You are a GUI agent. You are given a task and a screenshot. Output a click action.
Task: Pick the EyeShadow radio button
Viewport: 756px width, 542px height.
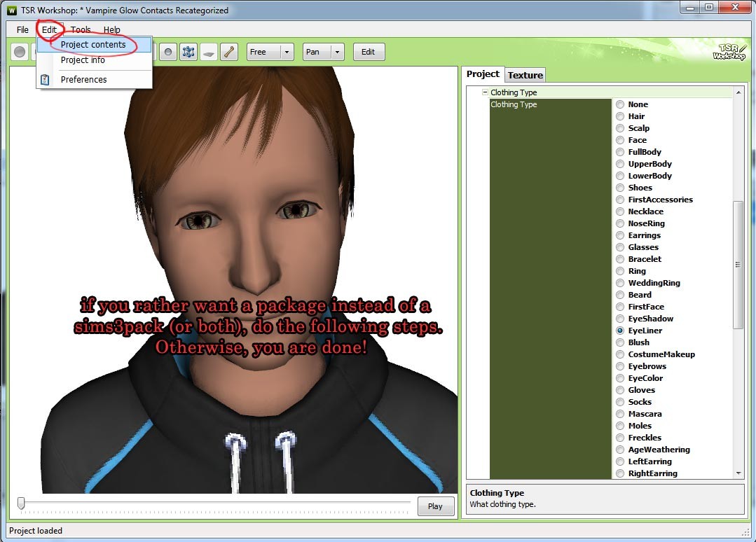[x=620, y=319]
